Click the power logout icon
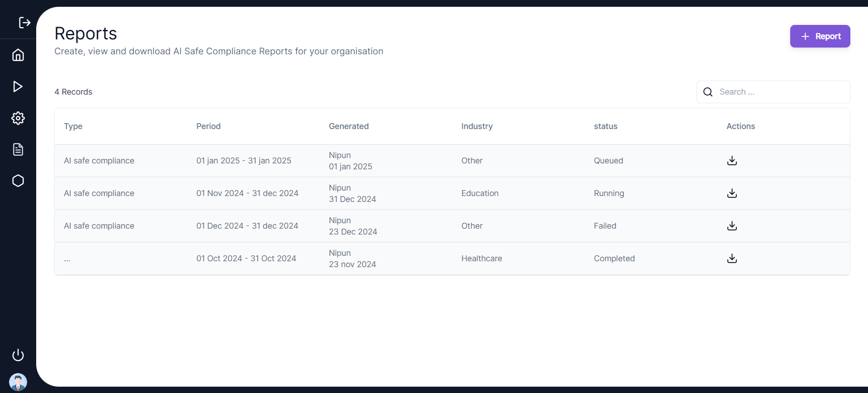The height and width of the screenshot is (393, 868). pos(18,355)
